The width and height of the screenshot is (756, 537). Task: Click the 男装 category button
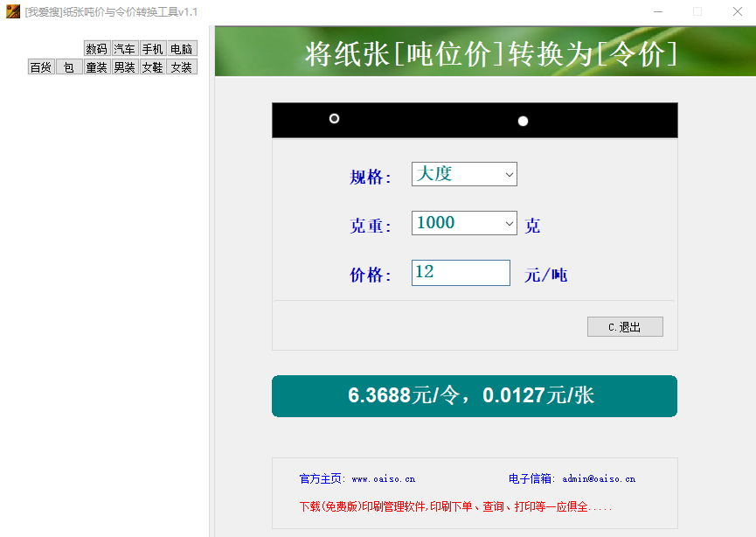click(x=125, y=67)
